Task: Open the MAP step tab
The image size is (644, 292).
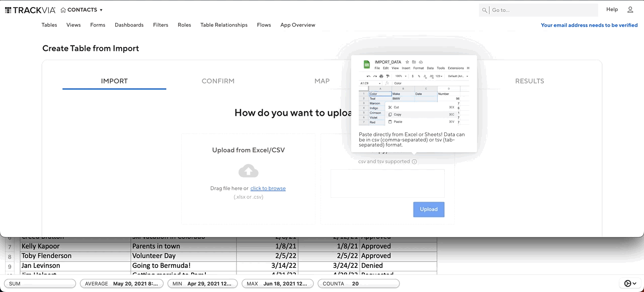Action: pyautogui.click(x=321, y=81)
